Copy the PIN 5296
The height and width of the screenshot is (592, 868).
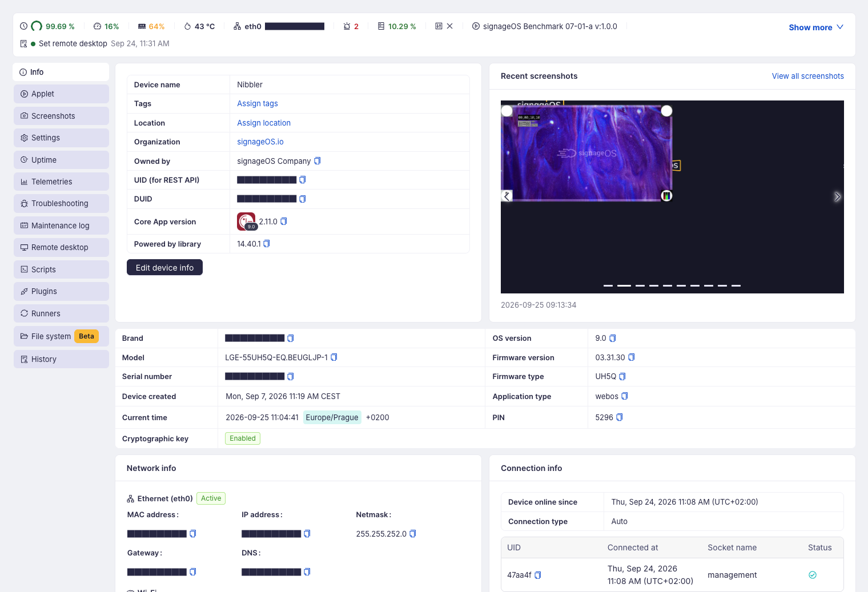620,417
